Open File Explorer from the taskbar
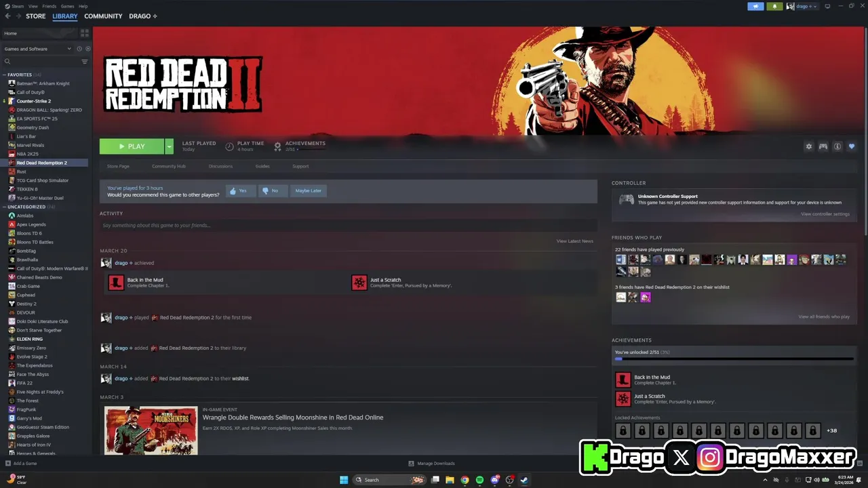 pos(450,480)
